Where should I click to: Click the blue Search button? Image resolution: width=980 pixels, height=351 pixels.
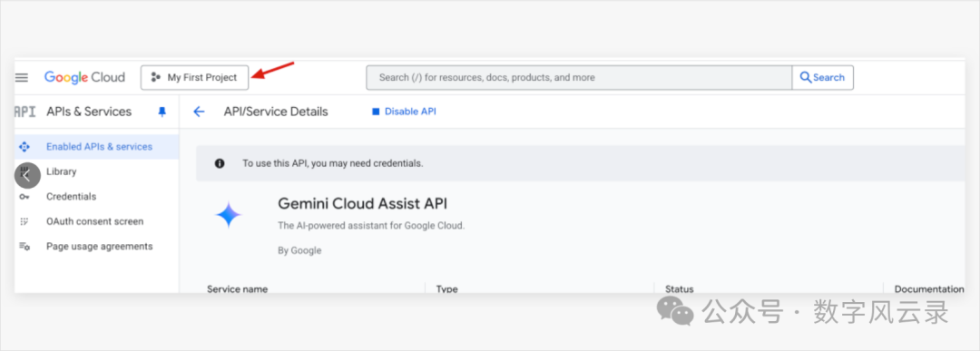pyautogui.click(x=822, y=77)
